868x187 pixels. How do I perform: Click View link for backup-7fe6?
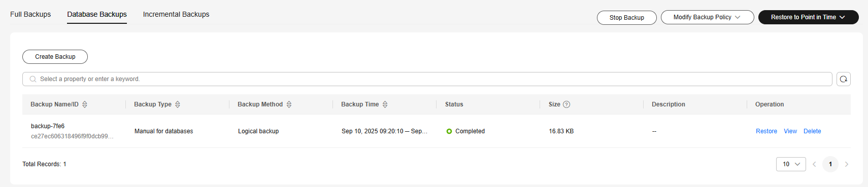click(x=790, y=131)
